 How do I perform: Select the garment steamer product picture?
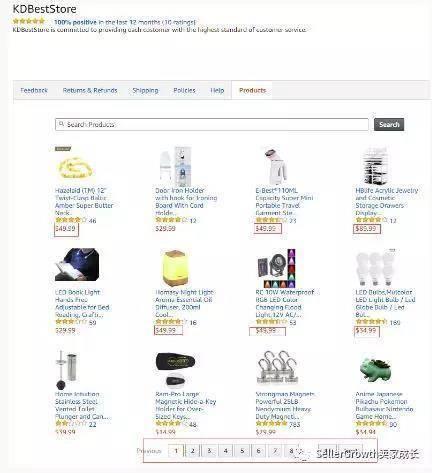[276, 166]
